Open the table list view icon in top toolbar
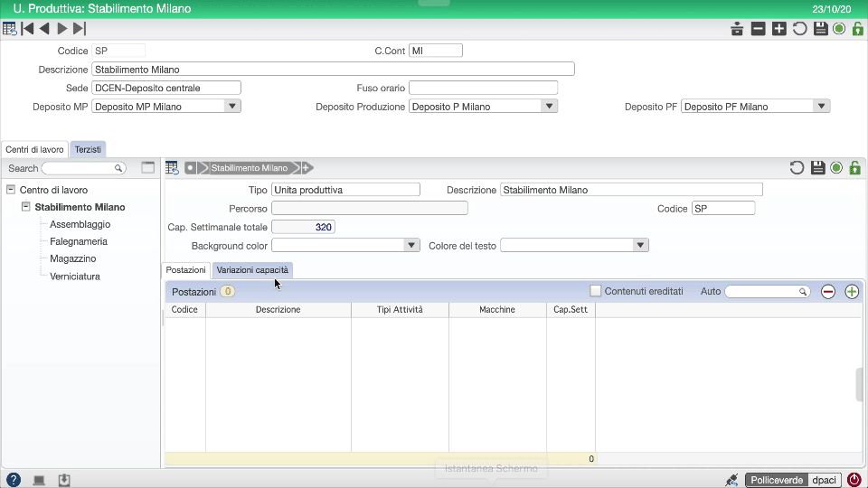The height and width of the screenshot is (488, 868). tap(9, 29)
